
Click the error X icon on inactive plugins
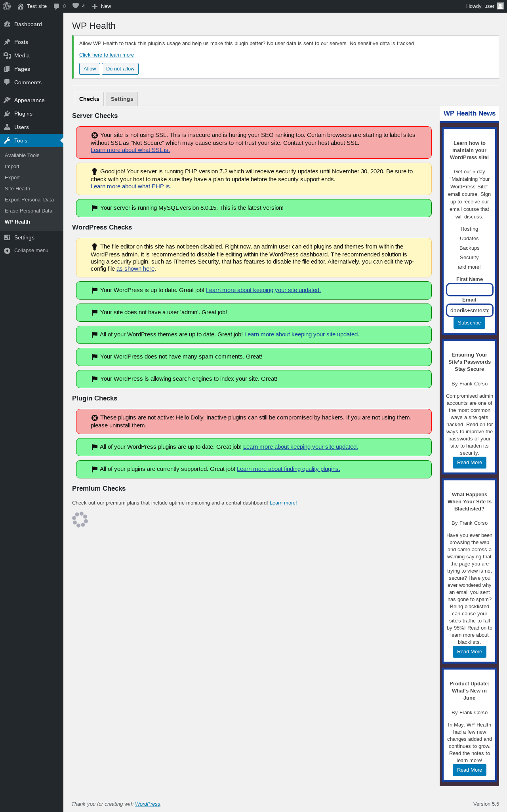(94, 418)
